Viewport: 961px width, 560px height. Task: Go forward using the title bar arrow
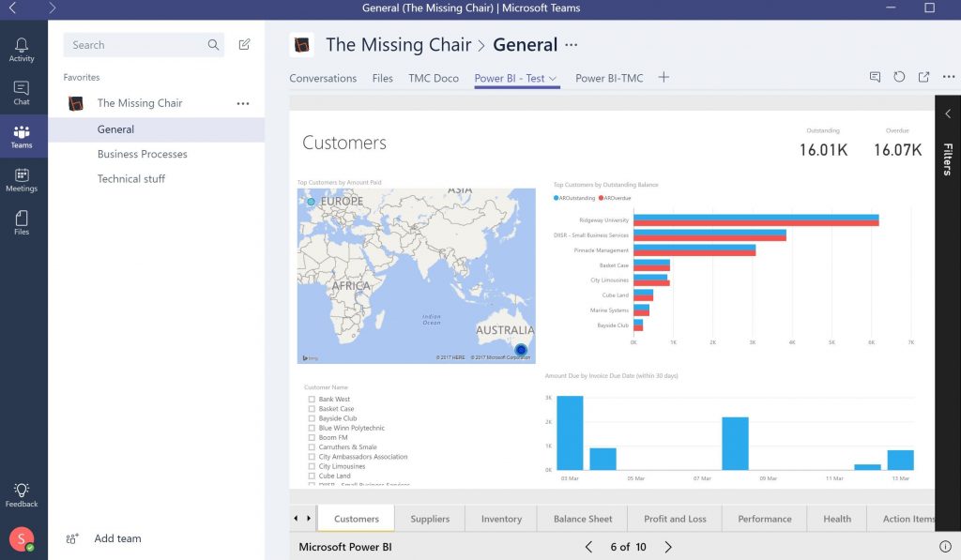click(x=53, y=8)
